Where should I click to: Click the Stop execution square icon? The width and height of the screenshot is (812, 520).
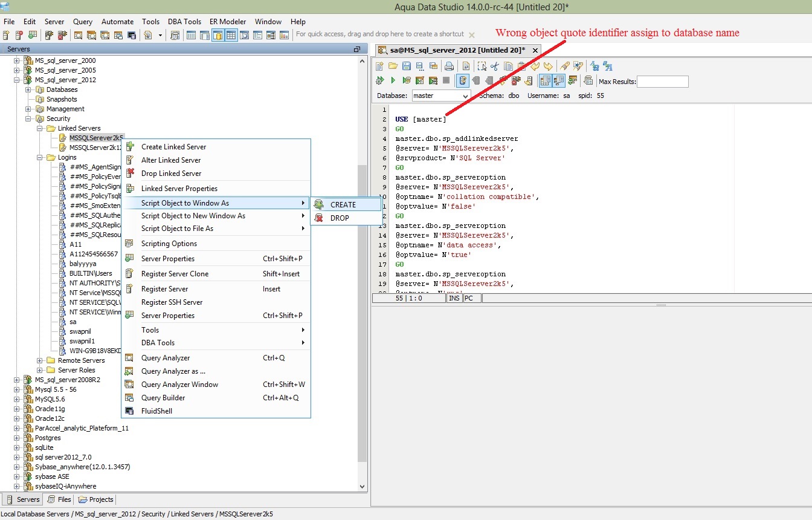click(x=446, y=80)
